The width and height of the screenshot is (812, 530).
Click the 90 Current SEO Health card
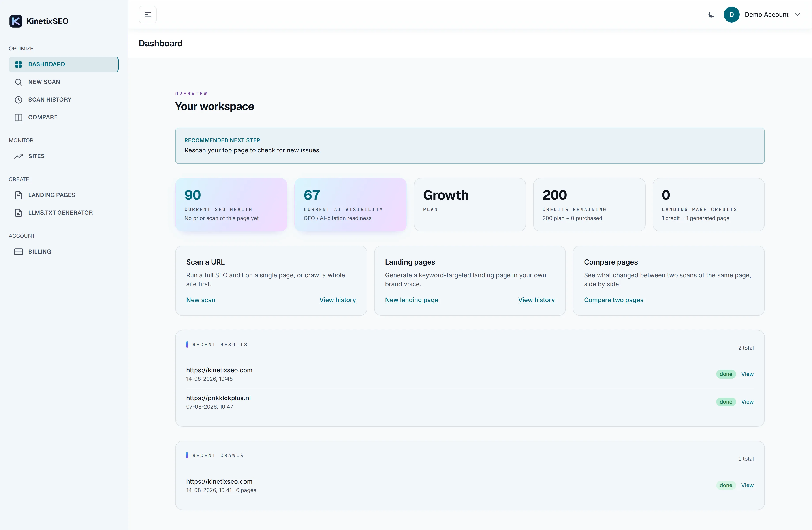tap(231, 204)
